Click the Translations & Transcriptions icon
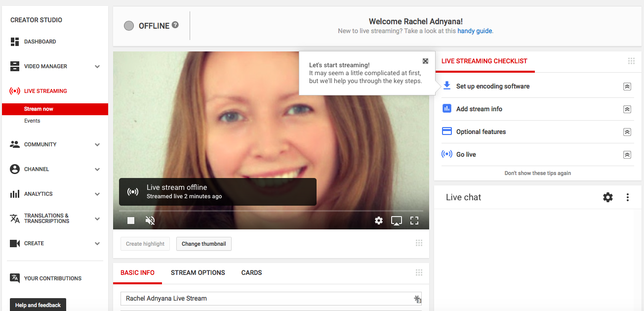The width and height of the screenshot is (644, 311). click(15, 219)
